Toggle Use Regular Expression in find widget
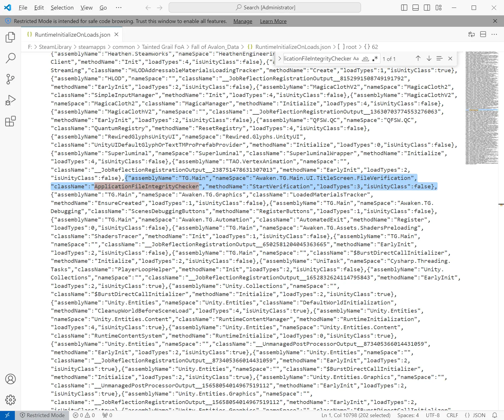This screenshot has width=504, height=420. coord(375,59)
